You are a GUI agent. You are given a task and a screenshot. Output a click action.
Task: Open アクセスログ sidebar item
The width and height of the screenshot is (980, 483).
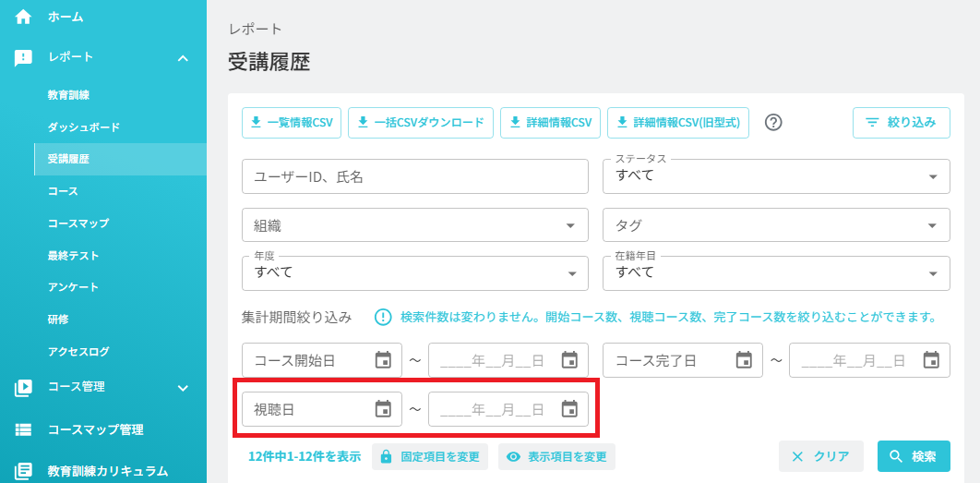(x=78, y=351)
